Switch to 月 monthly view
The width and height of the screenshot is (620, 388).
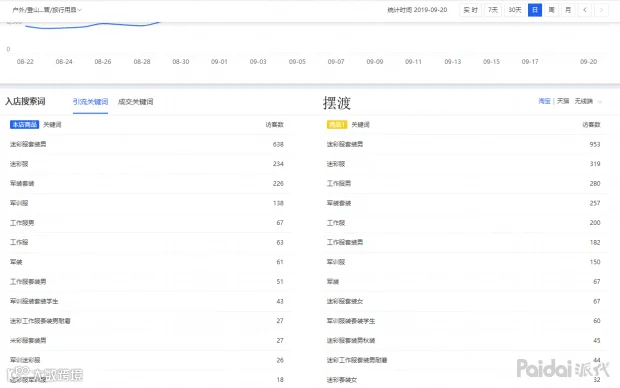[568, 10]
